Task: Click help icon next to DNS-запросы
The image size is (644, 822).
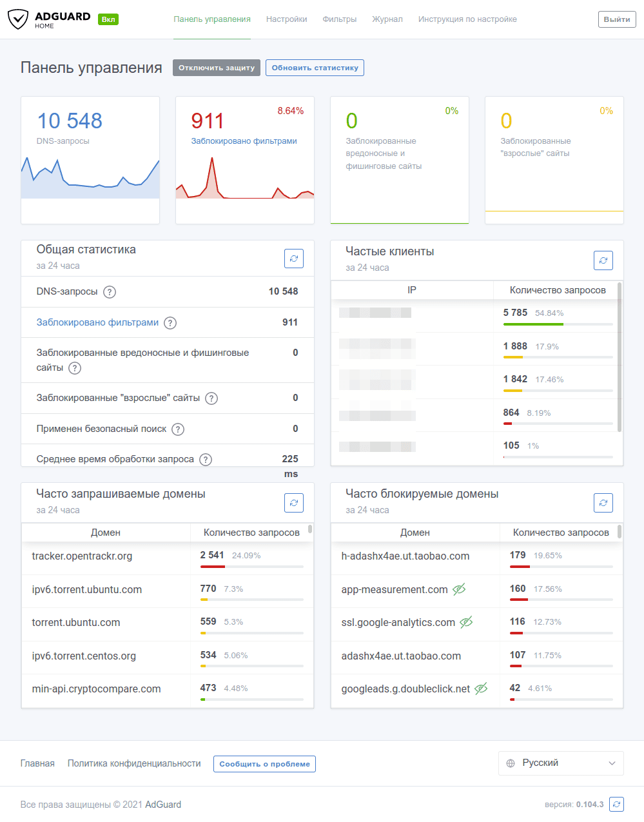Action: click(110, 292)
